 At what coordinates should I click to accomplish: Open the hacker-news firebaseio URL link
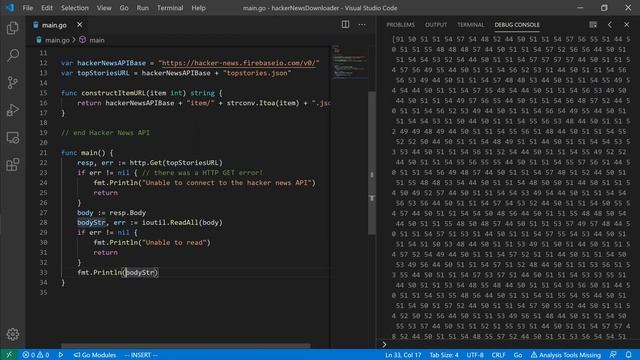coord(239,63)
